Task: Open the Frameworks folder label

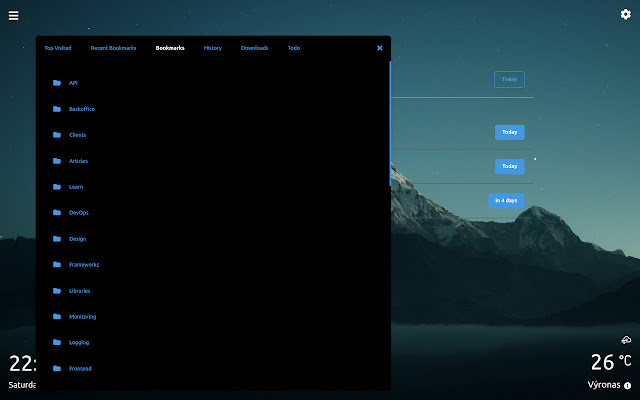Action: [x=84, y=264]
